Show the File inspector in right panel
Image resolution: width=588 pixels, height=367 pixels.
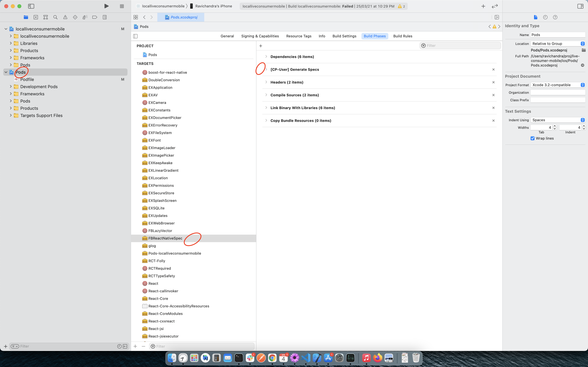(x=535, y=17)
